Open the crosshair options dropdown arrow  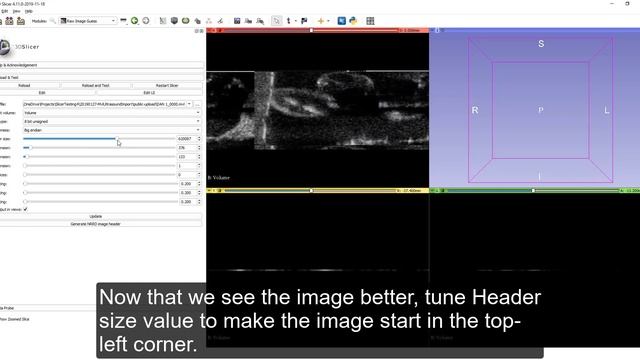[328, 21]
